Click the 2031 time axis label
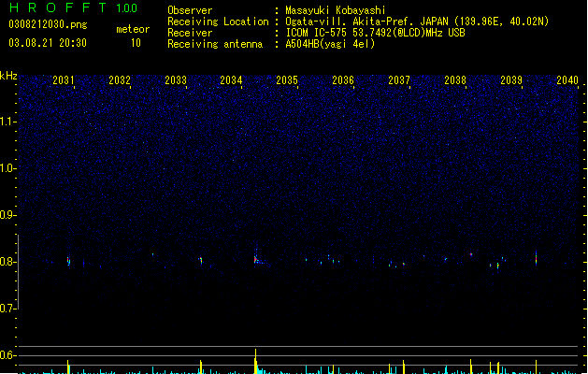The height and width of the screenshot is (374, 588). click(63, 80)
